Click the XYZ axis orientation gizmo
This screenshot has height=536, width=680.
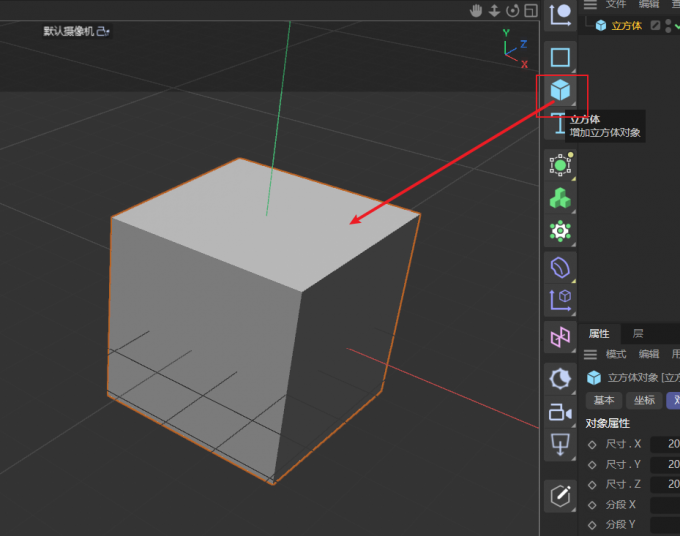[516, 48]
